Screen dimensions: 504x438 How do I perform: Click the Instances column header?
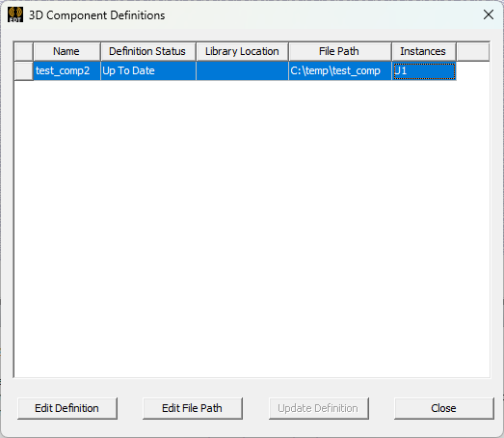click(x=424, y=51)
